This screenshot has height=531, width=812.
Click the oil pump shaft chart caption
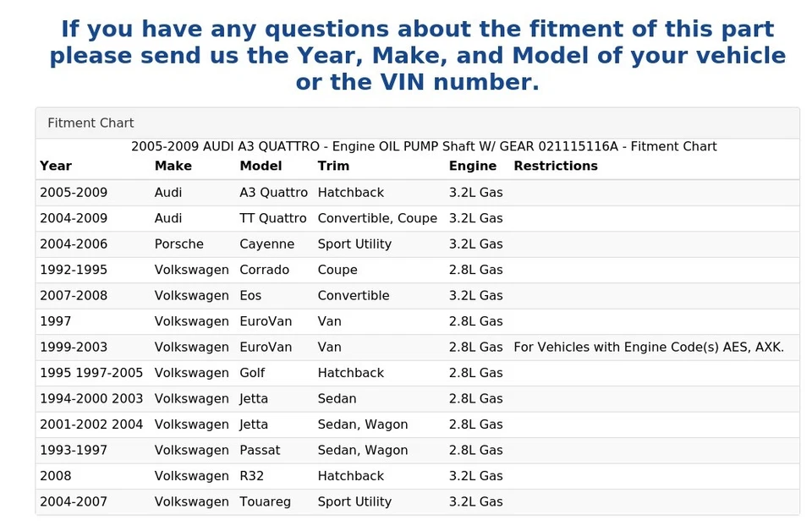click(423, 147)
